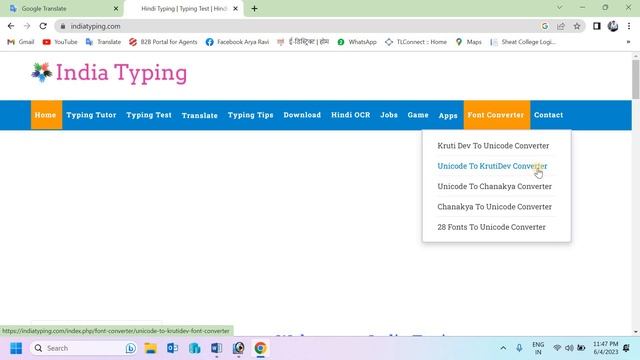Open the volume tray icon

click(x=569, y=348)
